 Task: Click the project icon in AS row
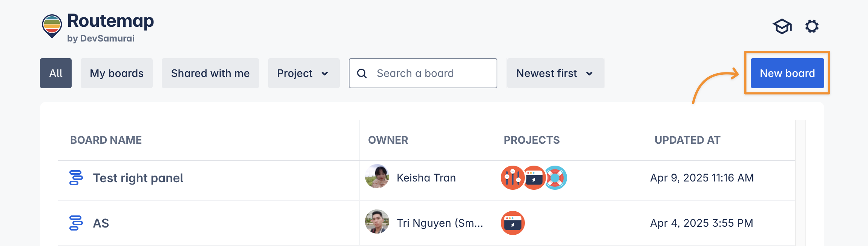[x=512, y=223]
